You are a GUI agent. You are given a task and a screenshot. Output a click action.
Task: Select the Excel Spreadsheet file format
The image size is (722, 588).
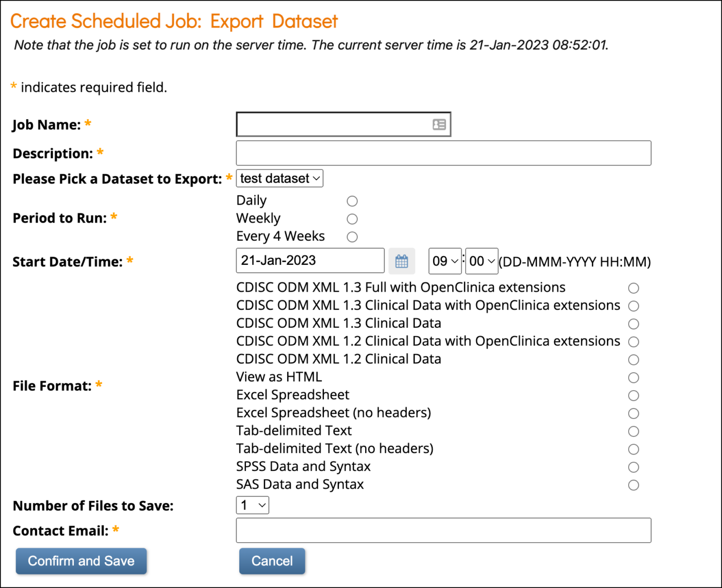click(633, 395)
